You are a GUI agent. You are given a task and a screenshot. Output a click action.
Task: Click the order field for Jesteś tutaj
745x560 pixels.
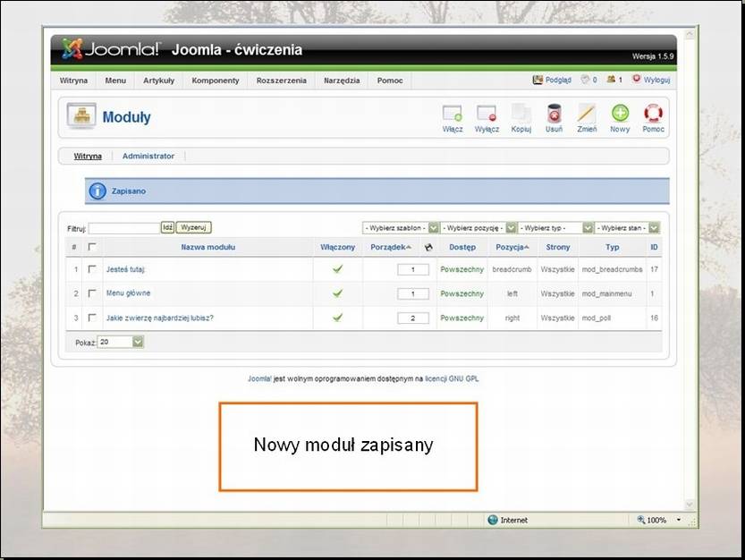pos(413,269)
